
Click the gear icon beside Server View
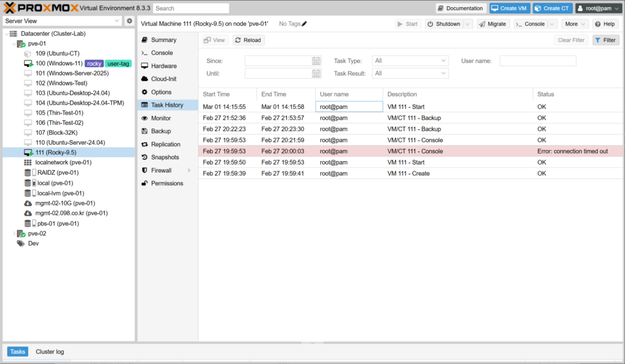[x=129, y=21]
